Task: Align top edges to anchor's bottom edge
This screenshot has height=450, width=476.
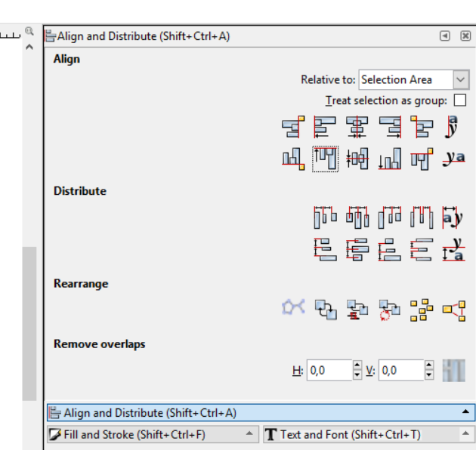Action: (422, 159)
